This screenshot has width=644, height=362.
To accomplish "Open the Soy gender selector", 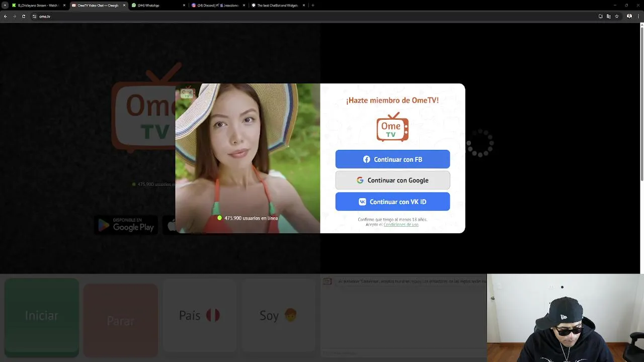I will (279, 316).
